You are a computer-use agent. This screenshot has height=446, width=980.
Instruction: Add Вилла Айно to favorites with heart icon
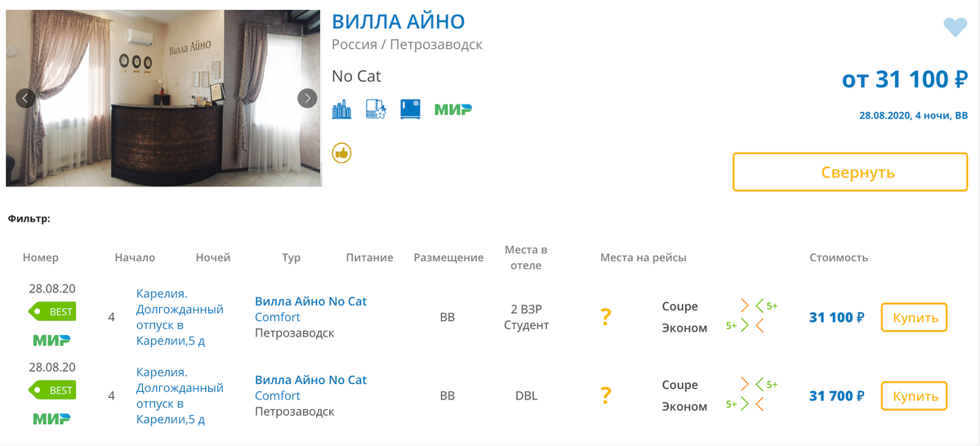955,28
